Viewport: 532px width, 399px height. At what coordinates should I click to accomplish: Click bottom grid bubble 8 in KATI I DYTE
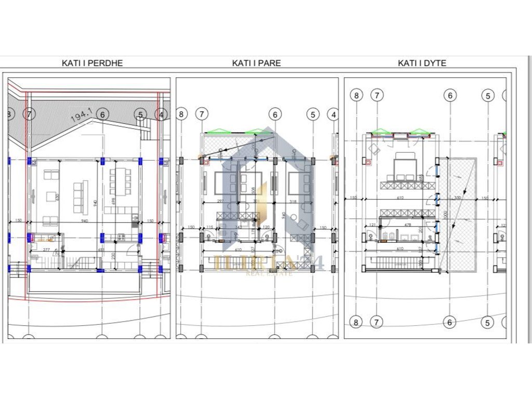[x=356, y=322]
